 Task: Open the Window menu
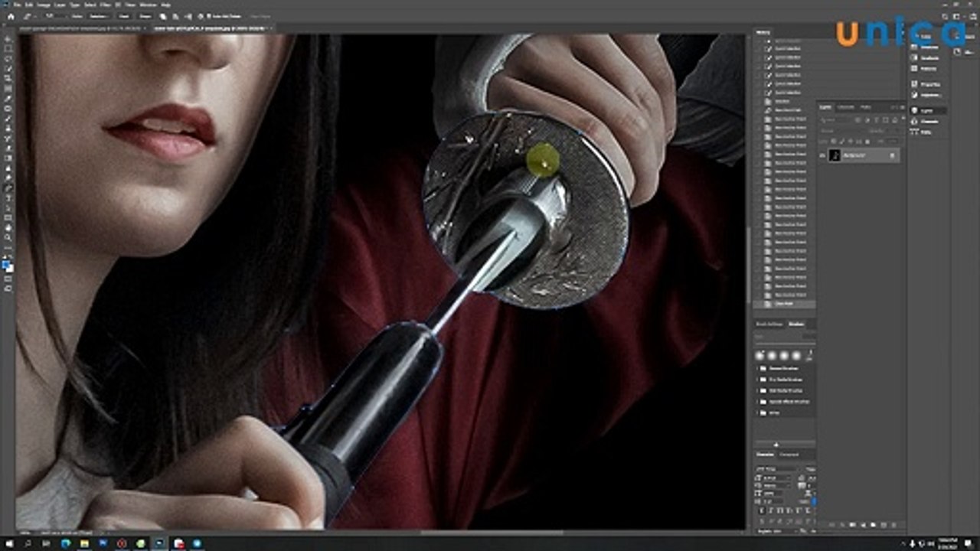tap(148, 5)
